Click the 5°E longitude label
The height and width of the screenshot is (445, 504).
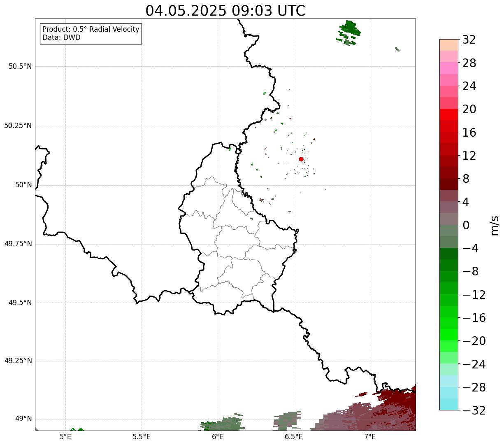point(65,437)
